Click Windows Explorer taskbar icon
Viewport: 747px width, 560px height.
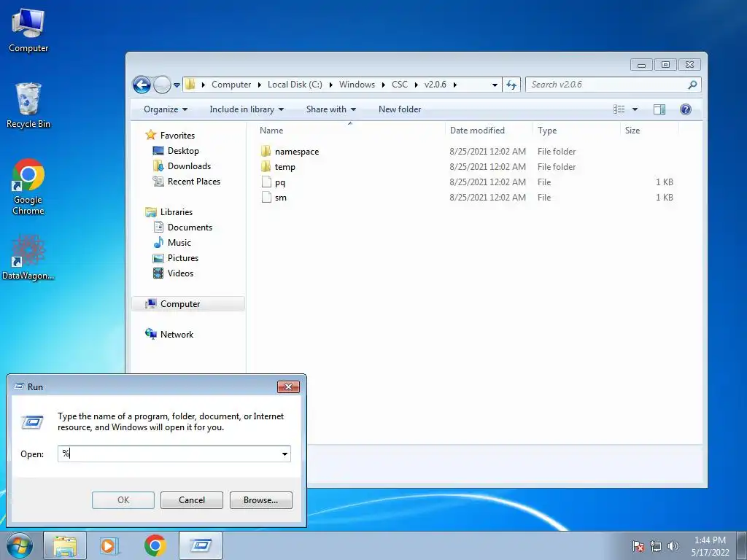click(x=65, y=545)
